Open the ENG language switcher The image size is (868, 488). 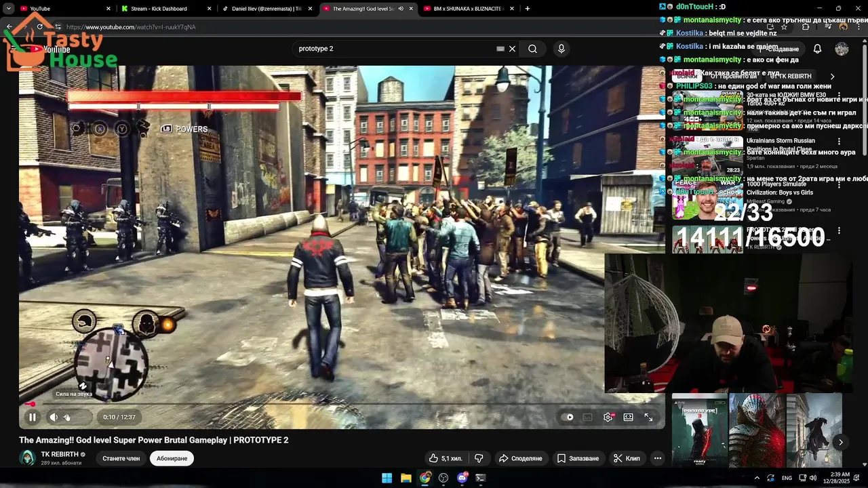click(x=787, y=478)
